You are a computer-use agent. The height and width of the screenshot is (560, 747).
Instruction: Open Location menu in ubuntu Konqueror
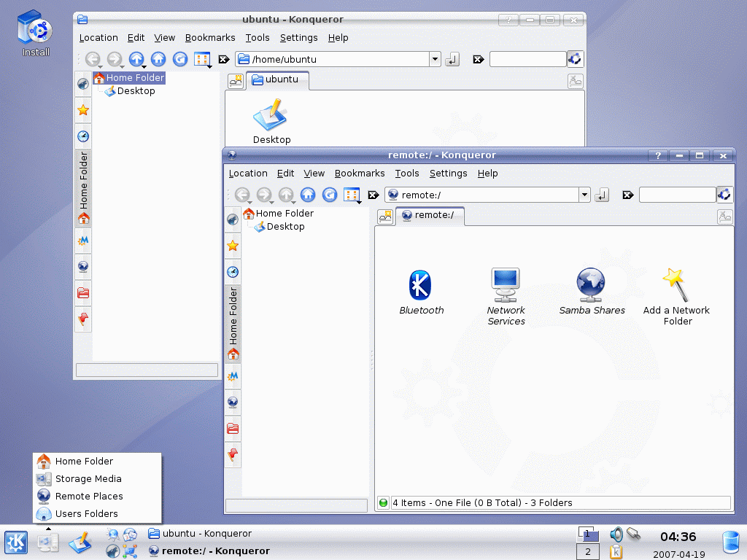pyautogui.click(x=98, y=38)
